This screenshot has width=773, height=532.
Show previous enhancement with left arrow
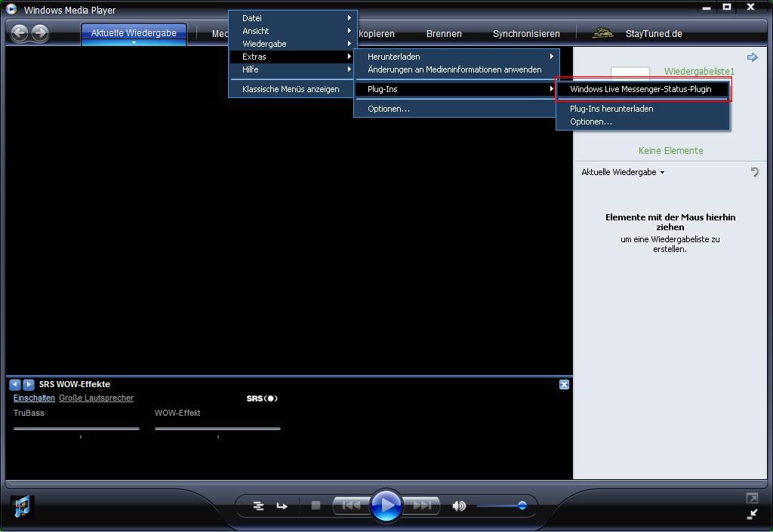pyautogui.click(x=15, y=384)
